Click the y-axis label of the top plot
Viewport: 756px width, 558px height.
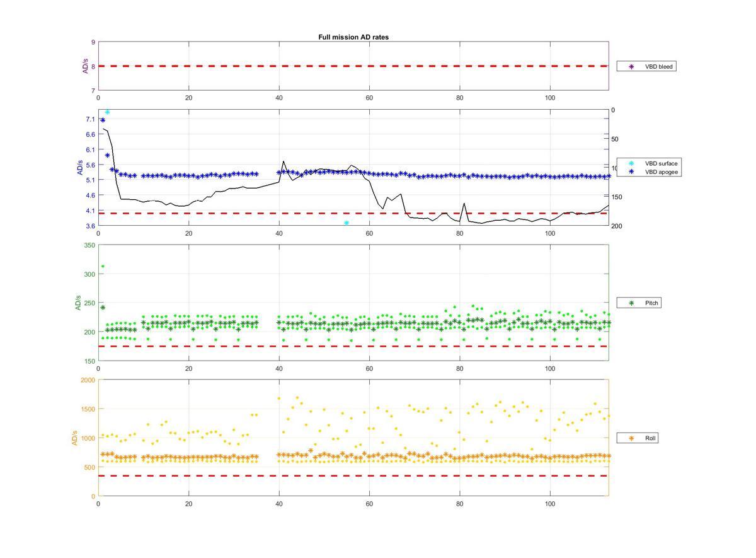(x=86, y=66)
